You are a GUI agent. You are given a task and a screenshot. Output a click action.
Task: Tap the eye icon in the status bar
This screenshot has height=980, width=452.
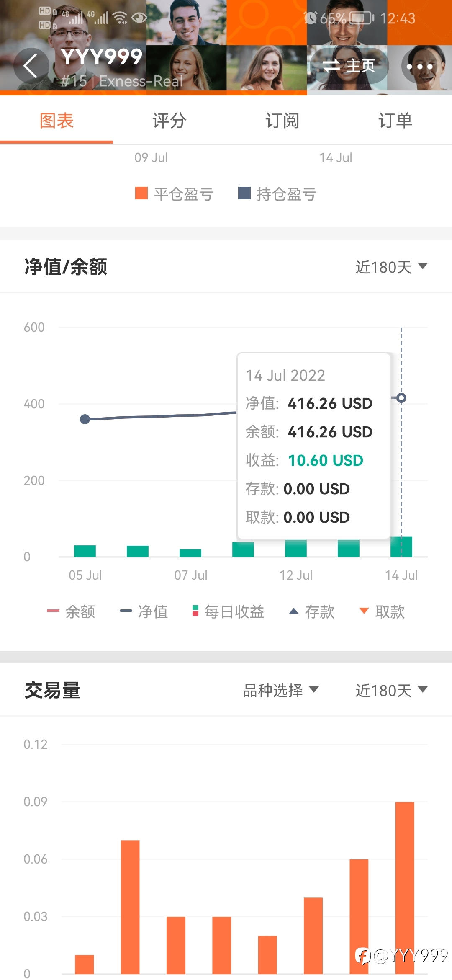coord(139,18)
